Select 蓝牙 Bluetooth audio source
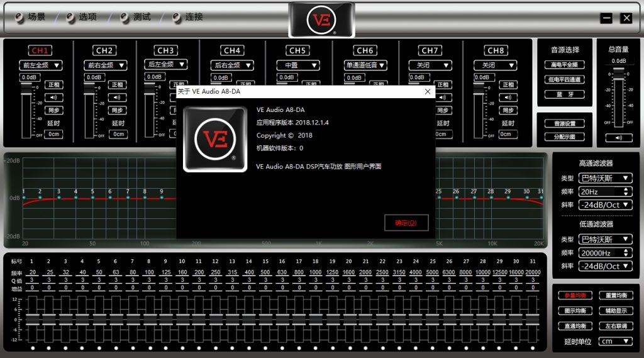644x358 pixels. pyautogui.click(x=565, y=94)
